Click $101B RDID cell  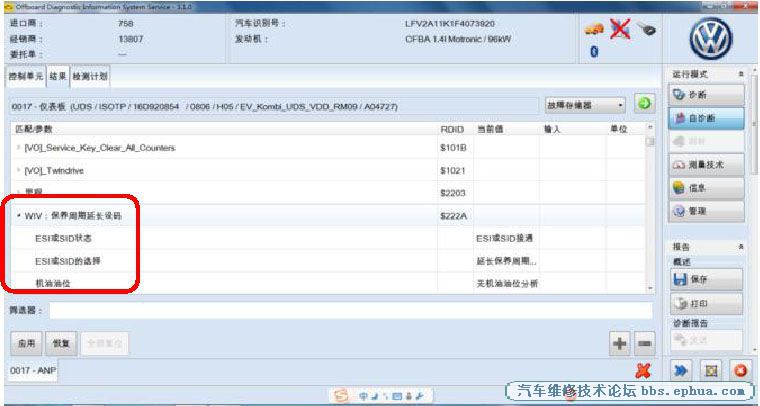click(x=453, y=148)
